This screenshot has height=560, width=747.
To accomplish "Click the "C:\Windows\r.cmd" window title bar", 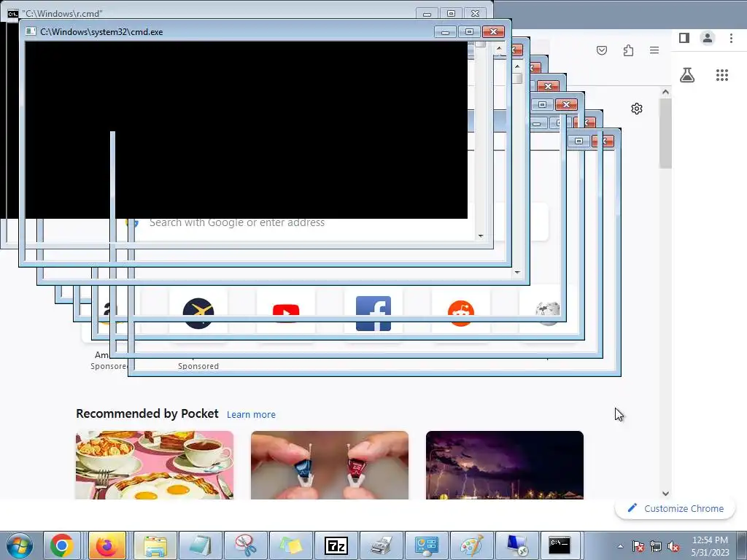I will point(209,13).
